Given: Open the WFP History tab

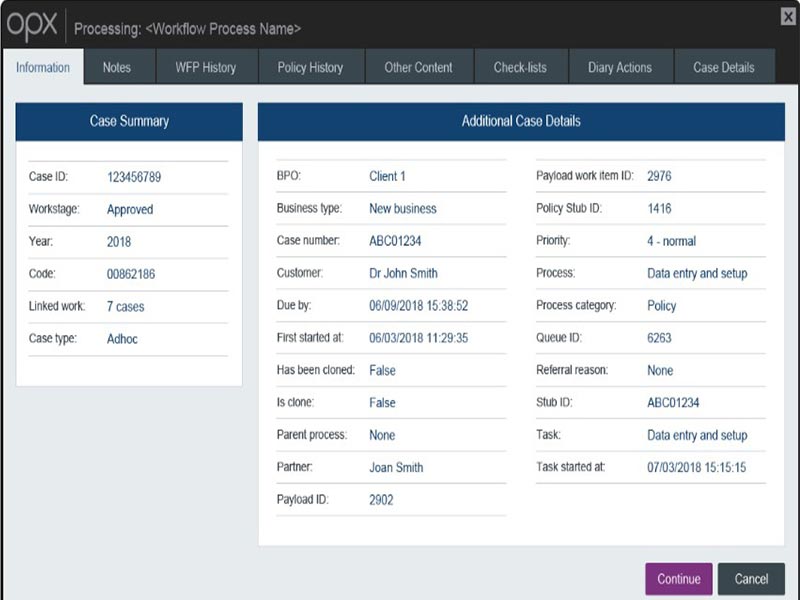Looking at the screenshot, I should tap(204, 68).
